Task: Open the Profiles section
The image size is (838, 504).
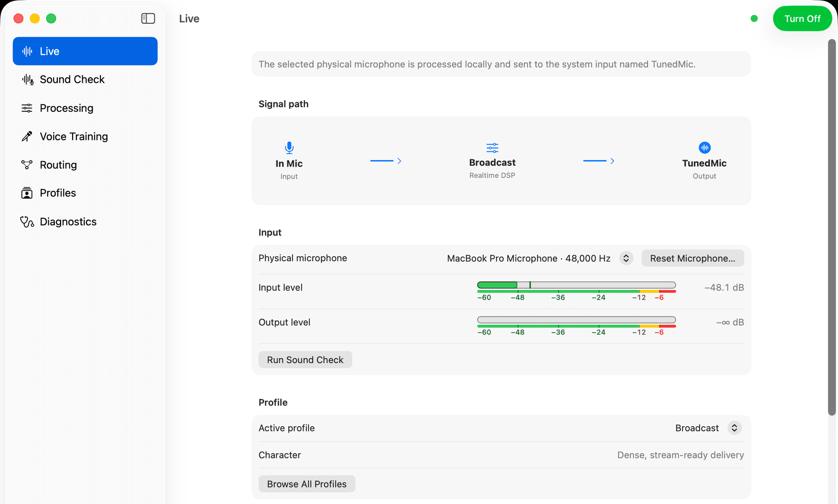Action: tap(85, 193)
